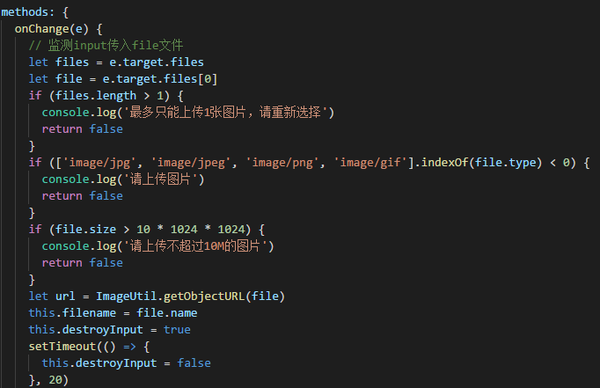Click file.size in the size condition
Screen dimensions: 600x388
(x=85, y=229)
